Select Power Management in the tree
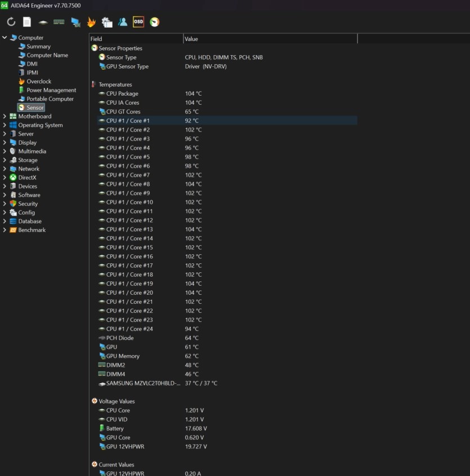The image size is (470, 476). [51, 90]
